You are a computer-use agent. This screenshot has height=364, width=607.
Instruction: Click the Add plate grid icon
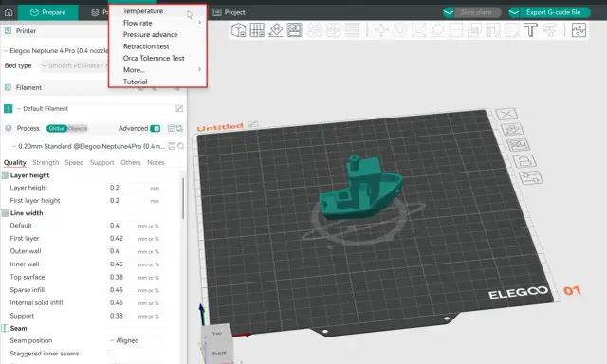(257, 29)
